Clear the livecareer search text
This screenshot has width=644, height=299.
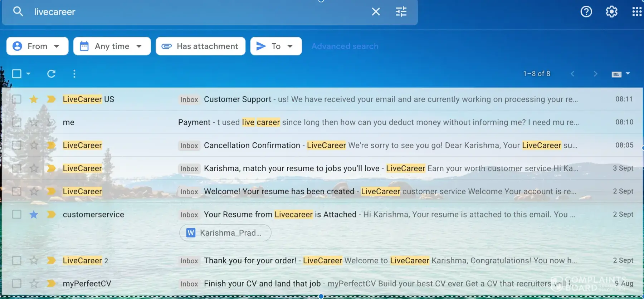376,12
